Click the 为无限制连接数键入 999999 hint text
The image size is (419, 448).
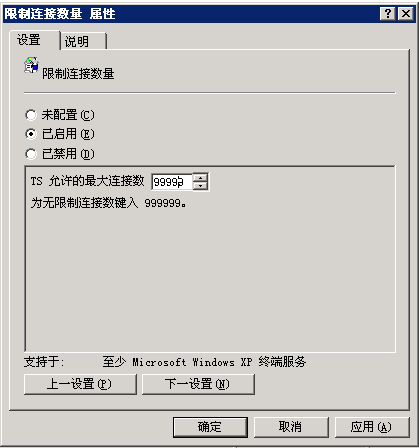coord(108,202)
